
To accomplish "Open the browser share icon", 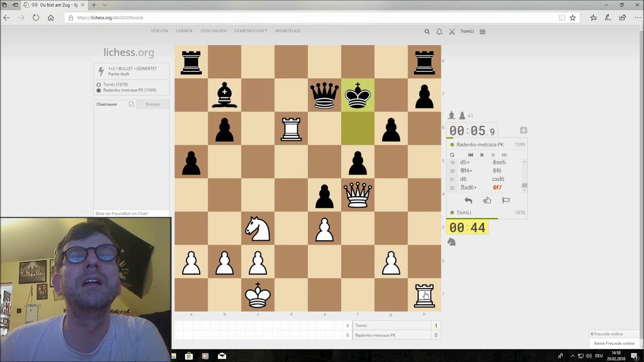I will click(622, 18).
